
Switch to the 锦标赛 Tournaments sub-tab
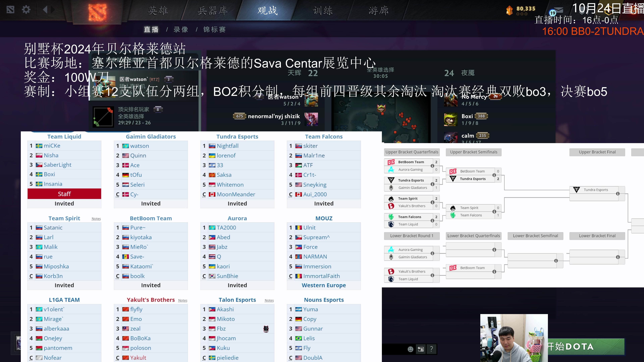[214, 29]
